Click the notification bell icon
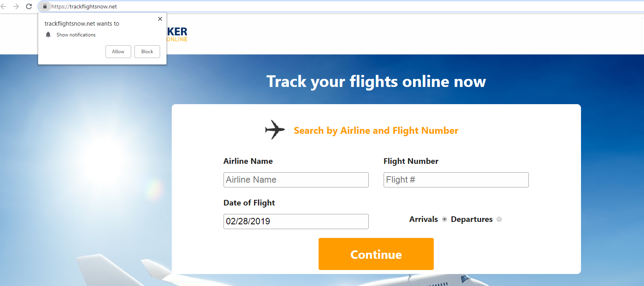 click(48, 35)
